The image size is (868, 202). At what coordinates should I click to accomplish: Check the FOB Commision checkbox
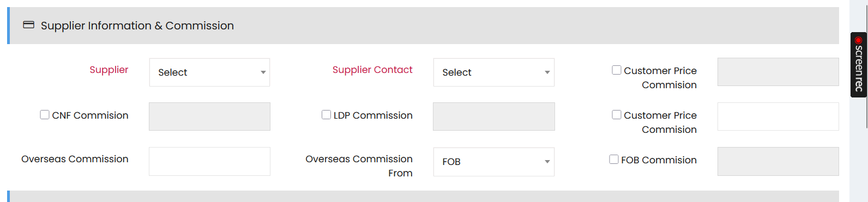pos(614,159)
